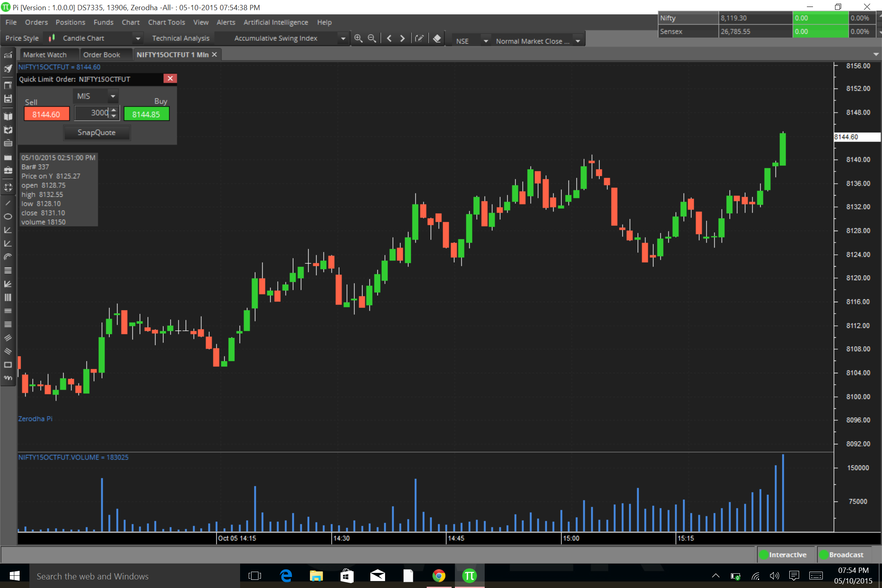Open the Help menu
The image size is (882, 588).
[x=324, y=22]
